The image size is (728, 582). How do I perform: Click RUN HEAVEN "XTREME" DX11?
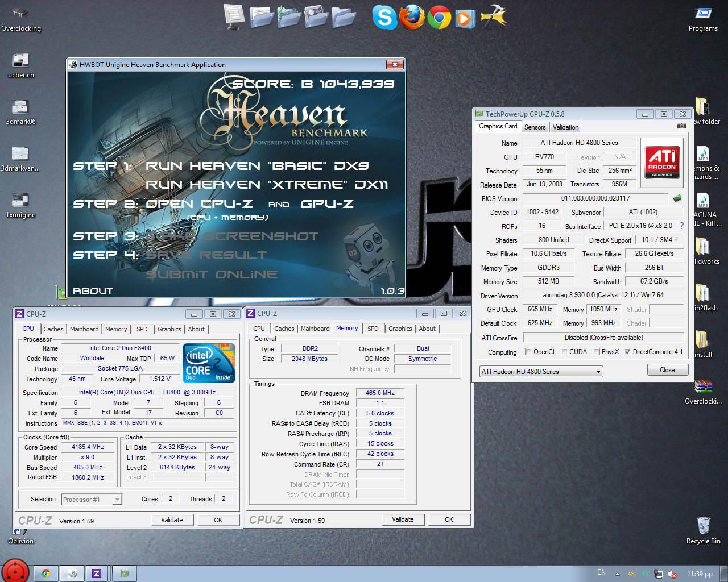pos(267,185)
